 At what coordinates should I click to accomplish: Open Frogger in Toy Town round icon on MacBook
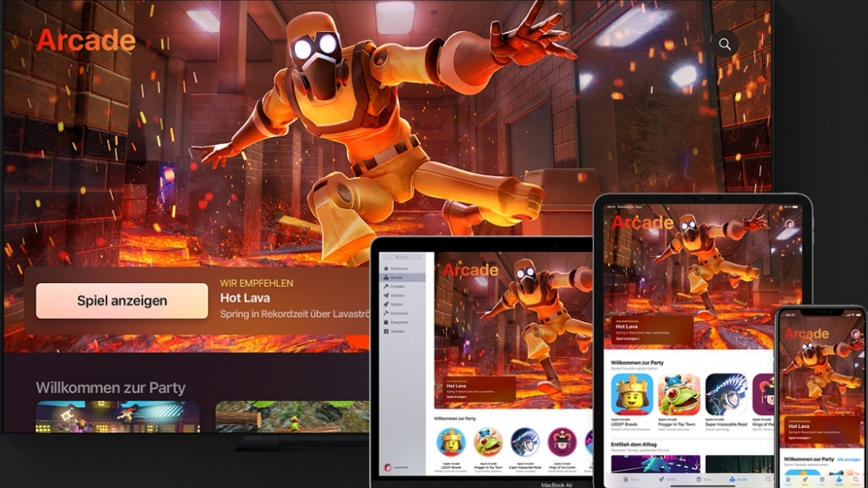coord(488,442)
